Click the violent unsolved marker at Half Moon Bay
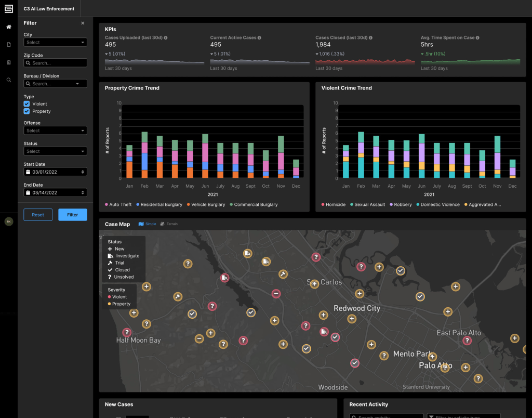The height and width of the screenshot is (418, 532). [126, 332]
